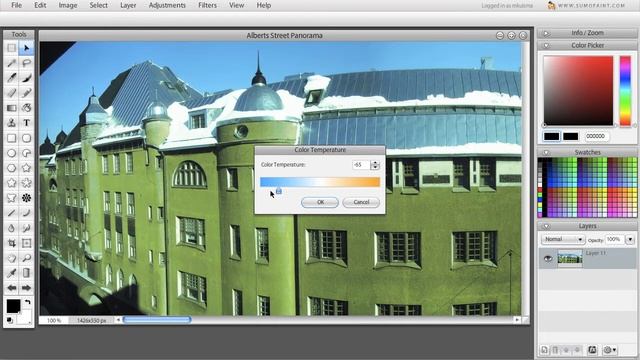This screenshot has height=360, width=640.
Task: Toggle visibility eye of Layer 11
Action: pyautogui.click(x=548, y=259)
